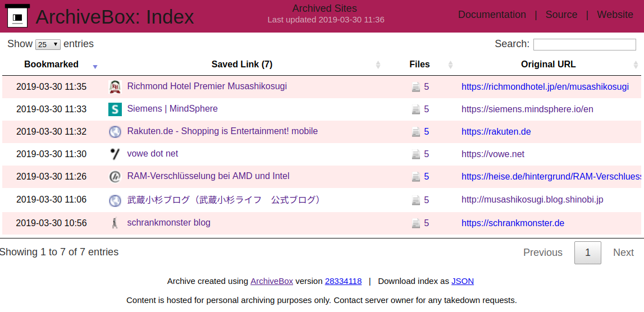Open Source link in header
The width and height of the screenshot is (644, 312).
[561, 15]
